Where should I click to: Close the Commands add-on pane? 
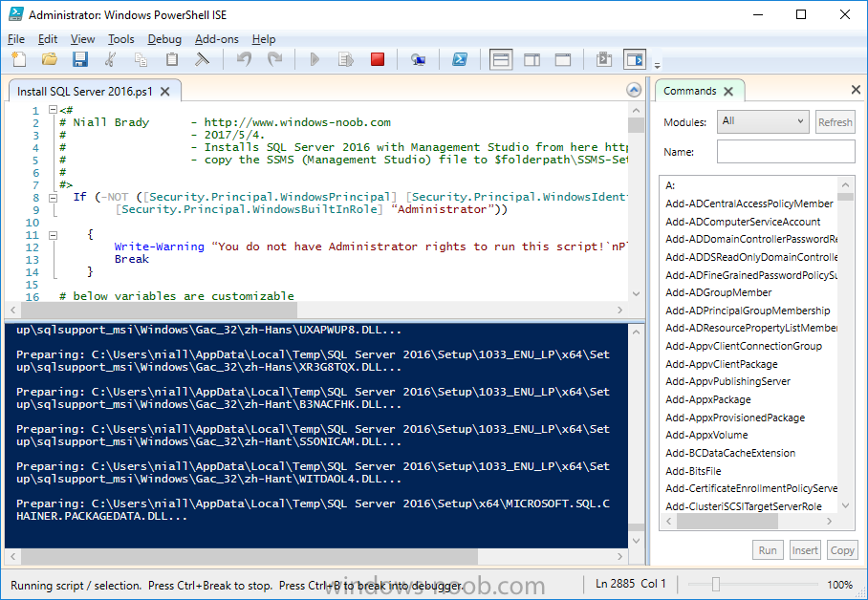click(856, 89)
